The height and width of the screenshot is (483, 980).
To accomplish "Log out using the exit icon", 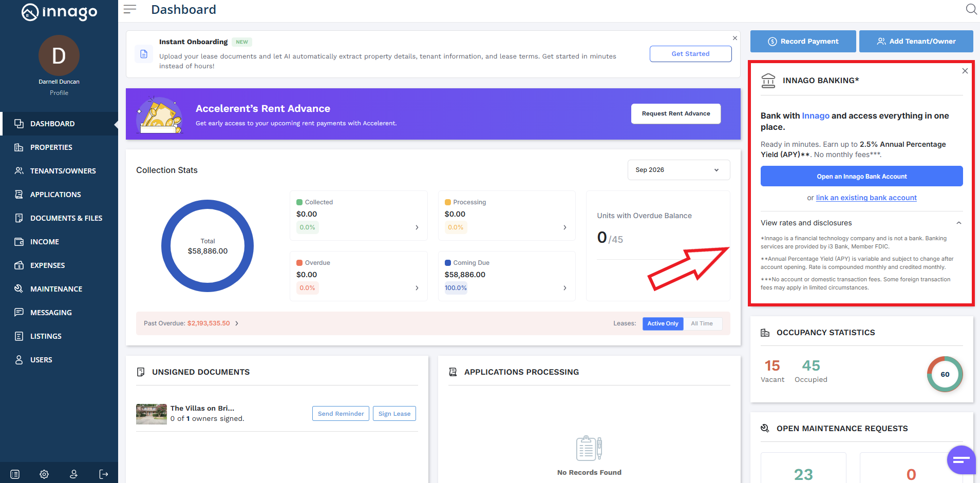I will click(x=104, y=474).
